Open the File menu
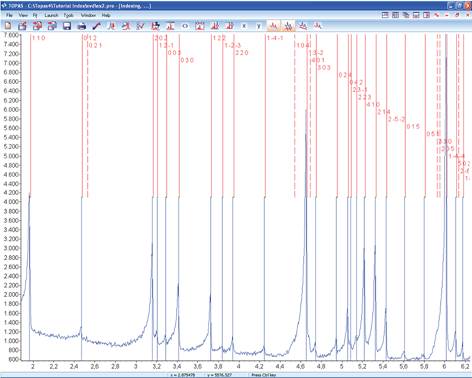The image size is (472, 378). (9, 15)
